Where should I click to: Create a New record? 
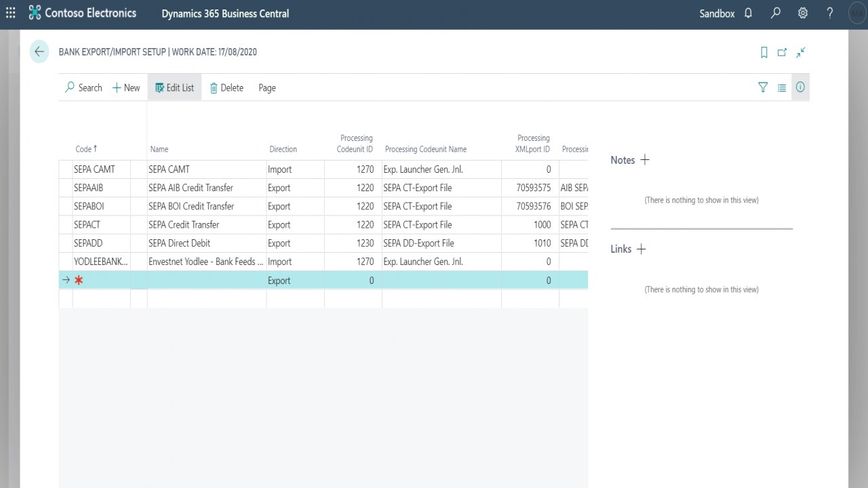coord(126,87)
